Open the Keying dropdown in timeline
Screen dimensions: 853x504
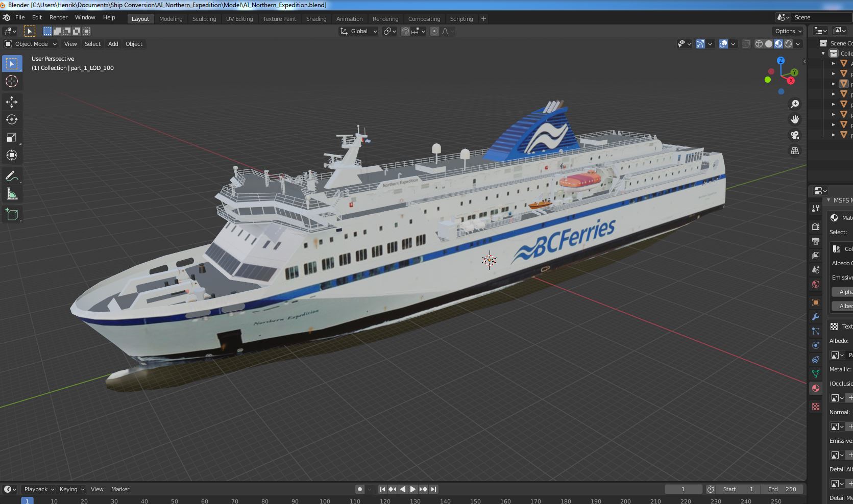71,489
